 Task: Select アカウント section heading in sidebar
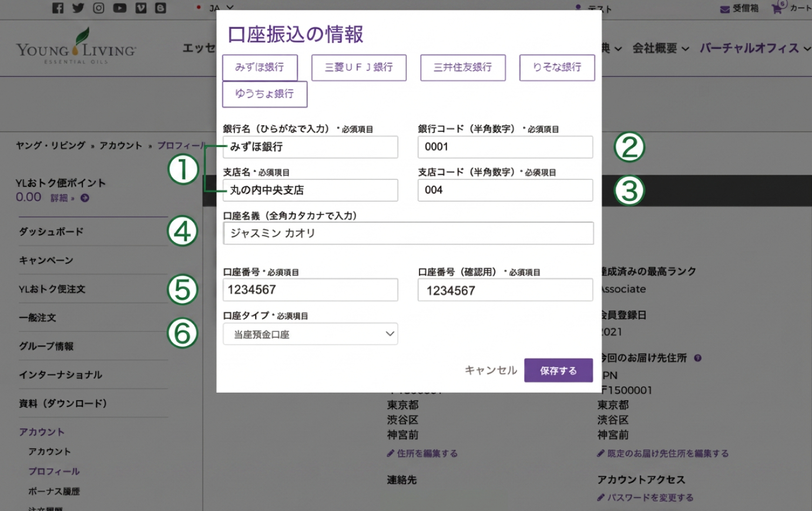click(42, 432)
